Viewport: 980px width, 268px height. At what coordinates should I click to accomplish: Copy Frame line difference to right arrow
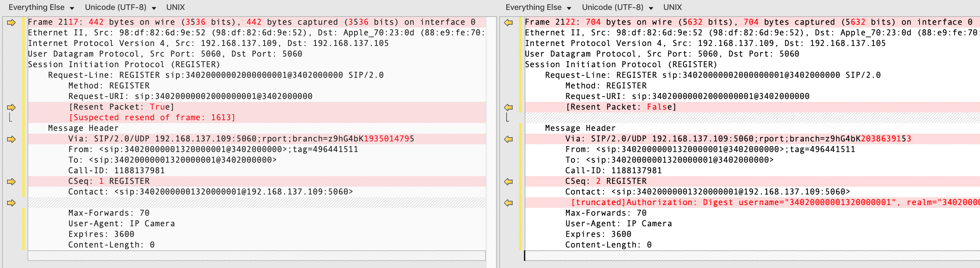(11, 23)
